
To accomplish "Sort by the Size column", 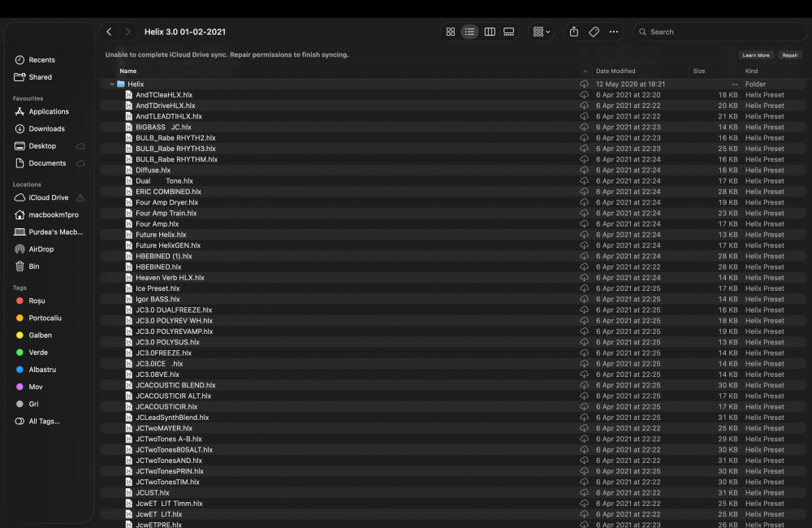I will coord(699,71).
